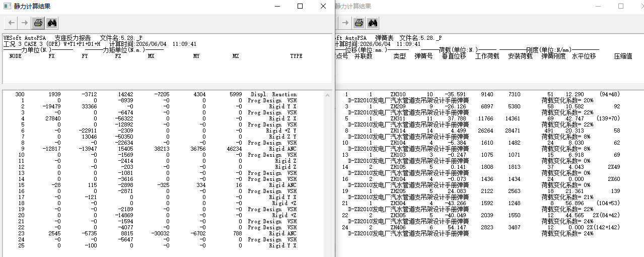Click the FX column header
This screenshot has width=644, height=257.
pos(51,56)
